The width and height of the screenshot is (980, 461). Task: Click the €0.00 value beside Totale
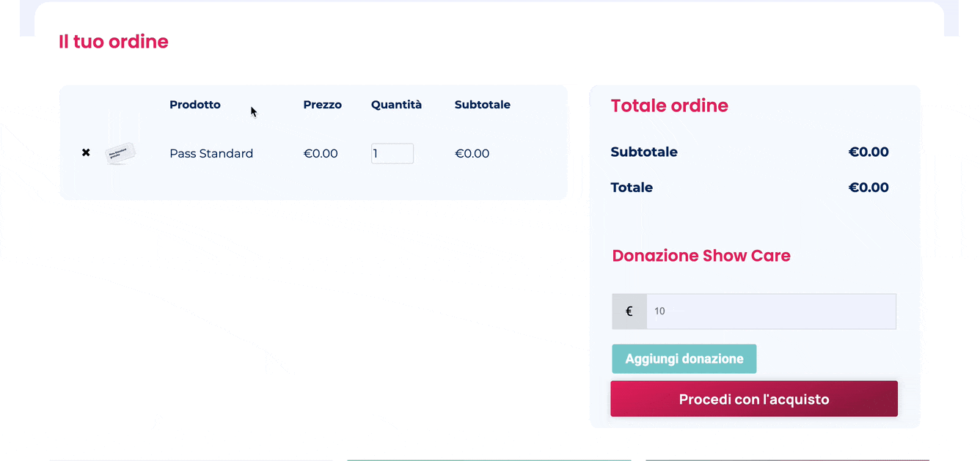coord(869,188)
